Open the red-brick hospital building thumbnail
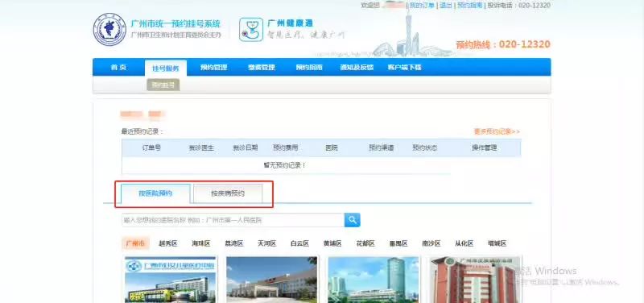The image size is (644, 303). [x=475, y=280]
